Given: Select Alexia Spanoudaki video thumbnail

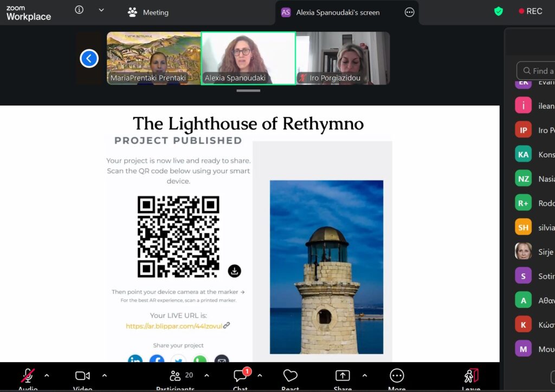Looking at the screenshot, I should coord(248,58).
